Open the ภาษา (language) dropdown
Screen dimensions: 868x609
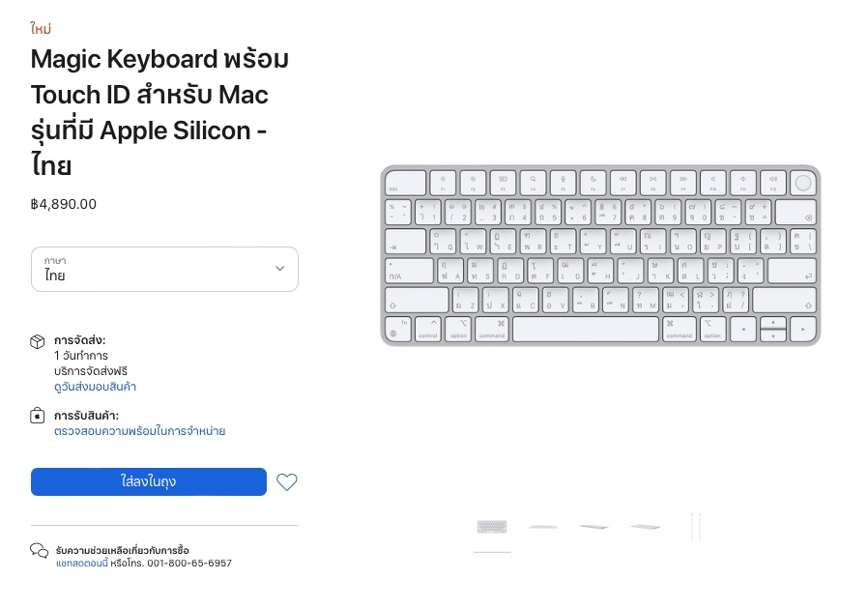click(164, 269)
